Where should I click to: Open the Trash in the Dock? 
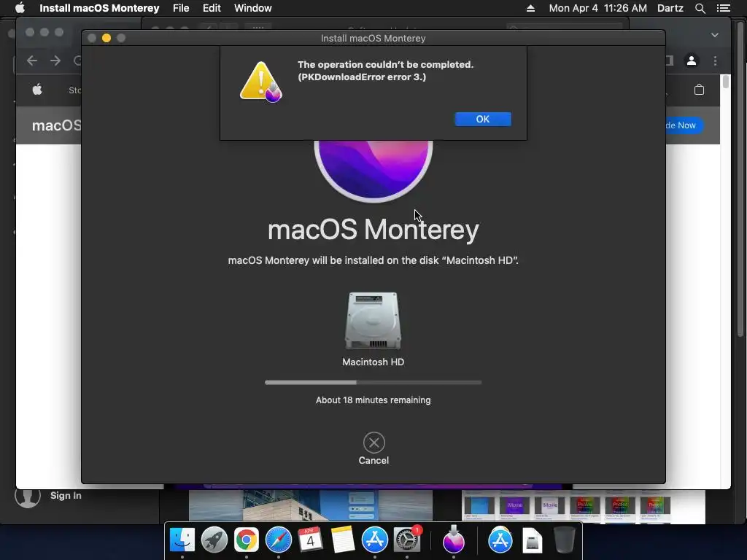564,540
